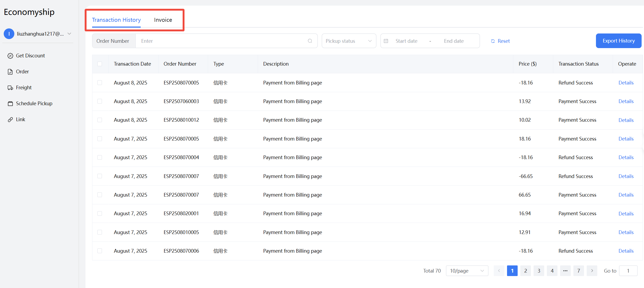Check the row for order ESP2508070006
Screen dimensions: 644x288
click(100, 251)
